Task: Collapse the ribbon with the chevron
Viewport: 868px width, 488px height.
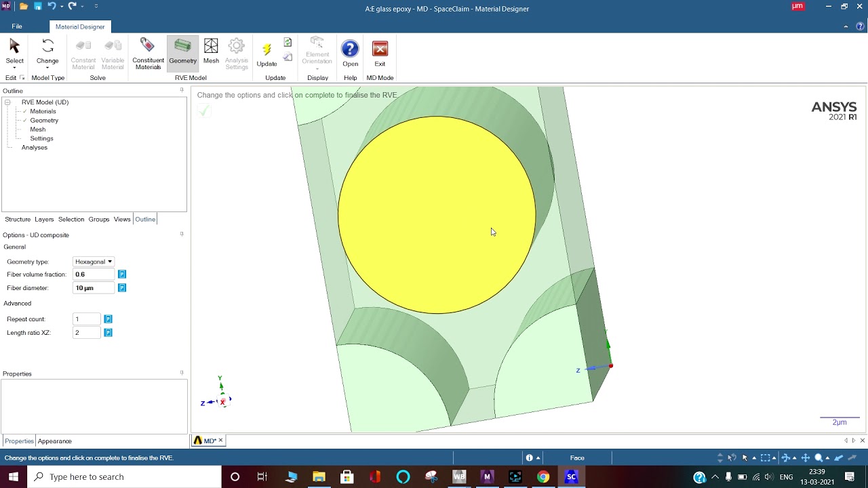Action: 846,26
